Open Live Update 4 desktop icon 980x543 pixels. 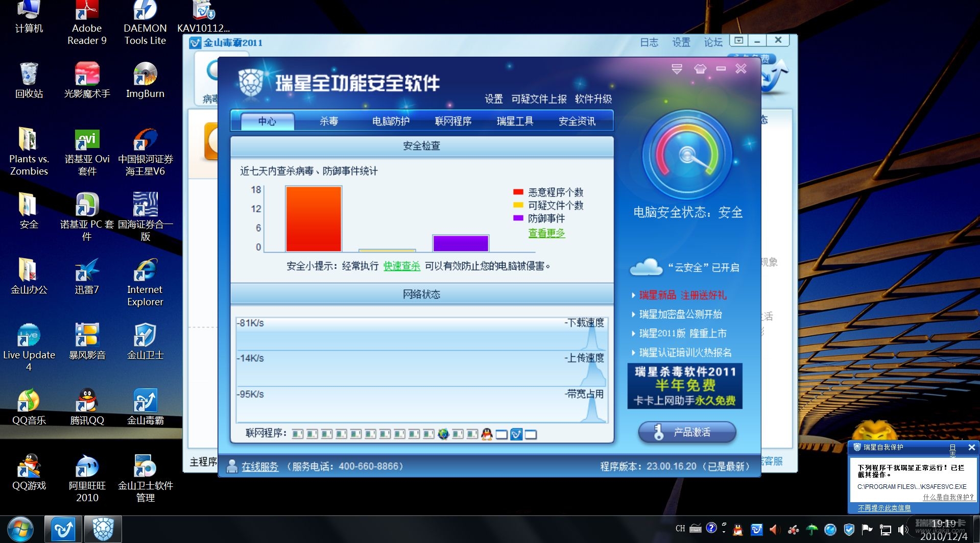click(29, 348)
